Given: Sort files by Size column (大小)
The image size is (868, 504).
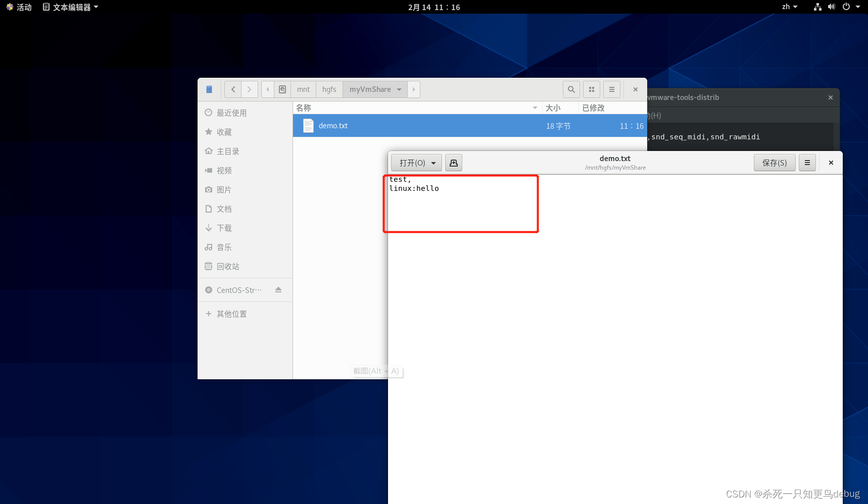Looking at the screenshot, I should 560,108.
